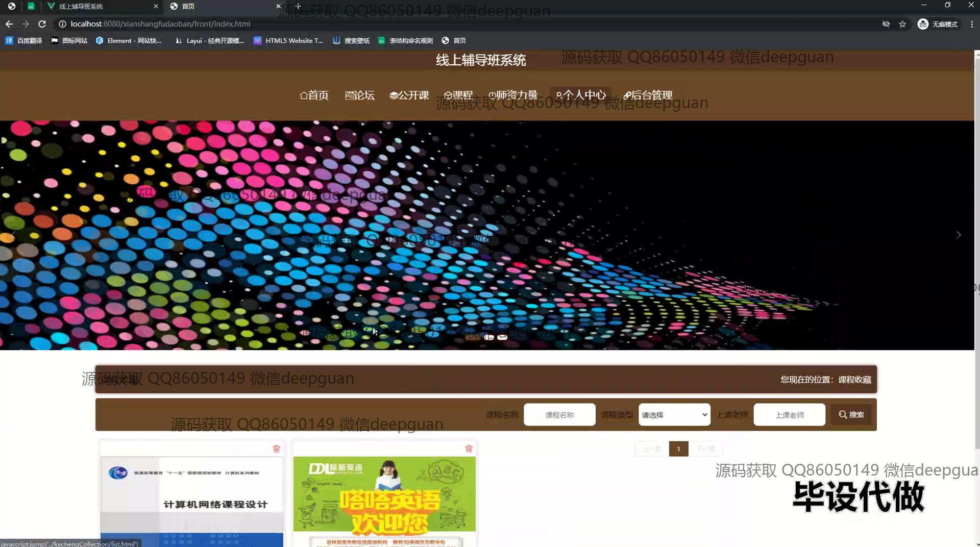
Task: Click the 课程名称 input field
Action: pyautogui.click(x=559, y=415)
